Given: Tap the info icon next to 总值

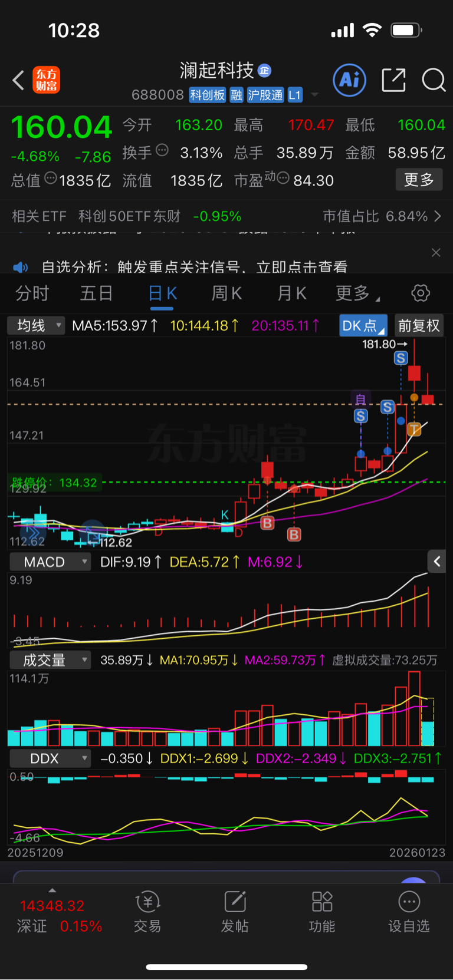Looking at the screenshot, I should (x=51, y=178).
